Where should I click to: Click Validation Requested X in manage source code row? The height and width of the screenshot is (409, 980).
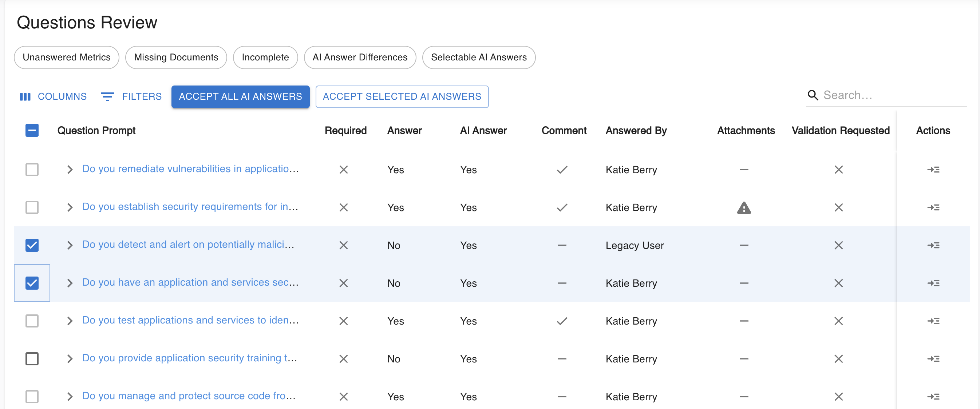[838, 397]
